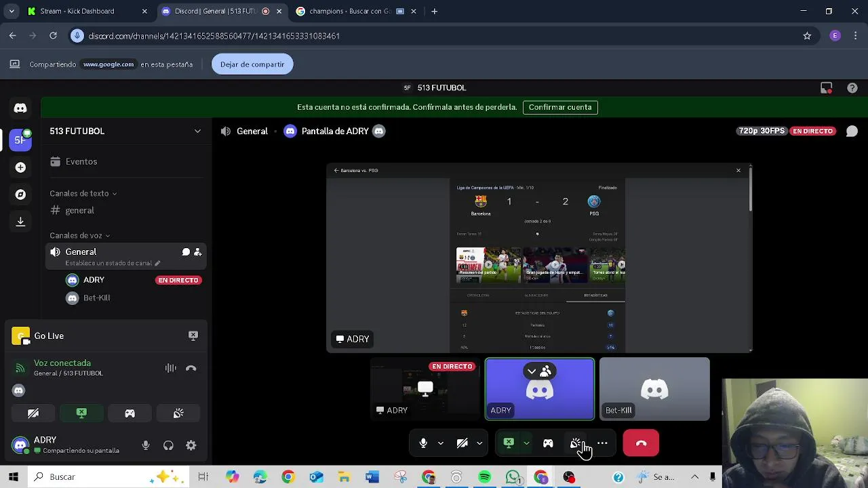The image size is (868, 488).
Task: Stop streaming icon next to Go Live
Action: point(193,335)
